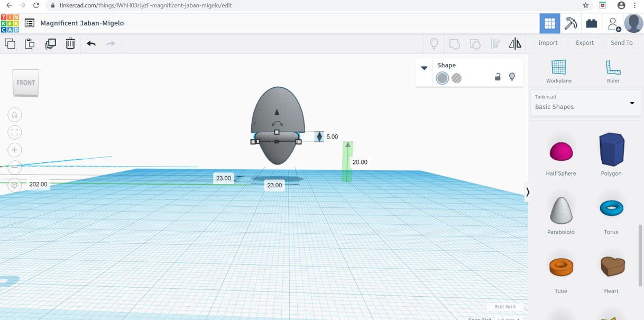
Task: Rename the design title Magnificent Jaban-Migelo
Action: coord(82,23)
